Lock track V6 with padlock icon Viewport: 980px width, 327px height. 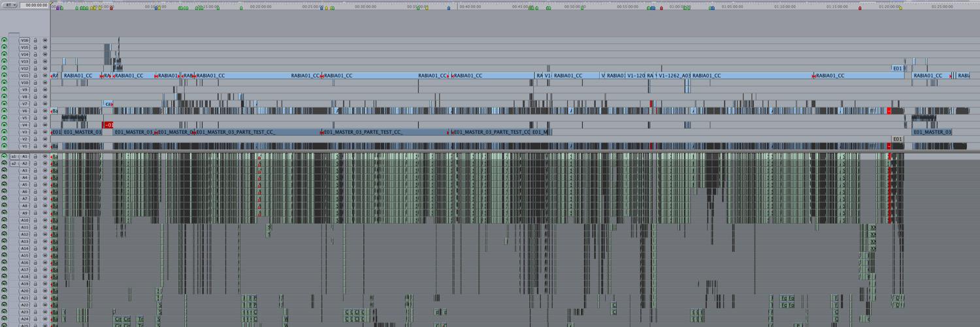click(x=36, y=111)
